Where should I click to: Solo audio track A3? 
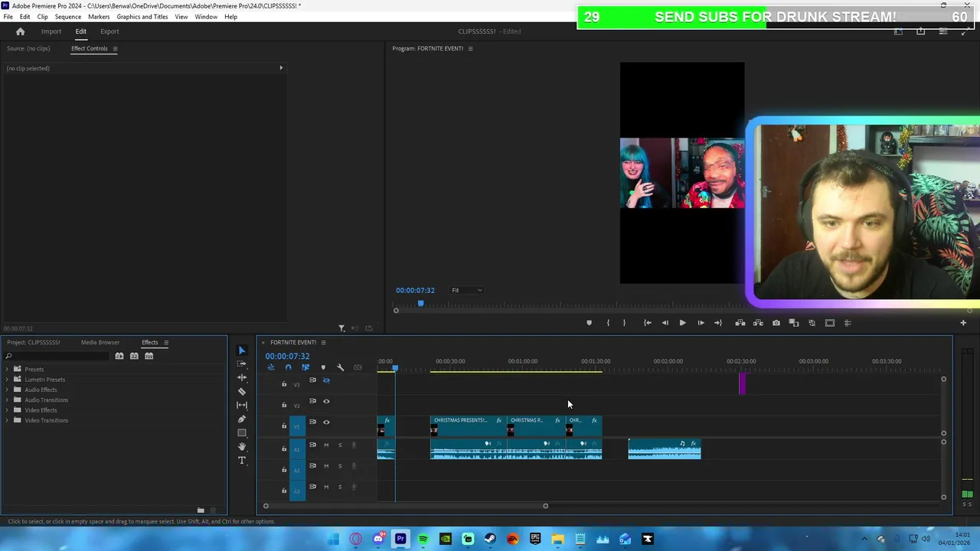pyautogui.click(x=340, y=487)
